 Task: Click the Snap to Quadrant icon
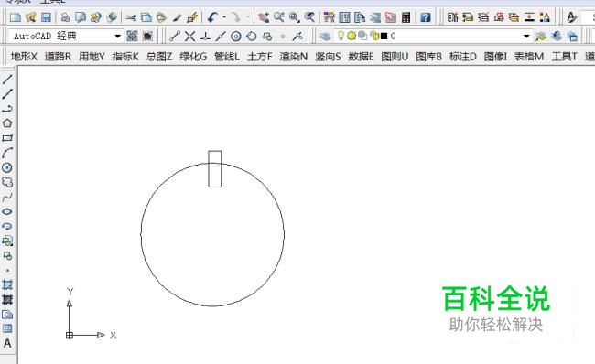click(x=252, y=37)
